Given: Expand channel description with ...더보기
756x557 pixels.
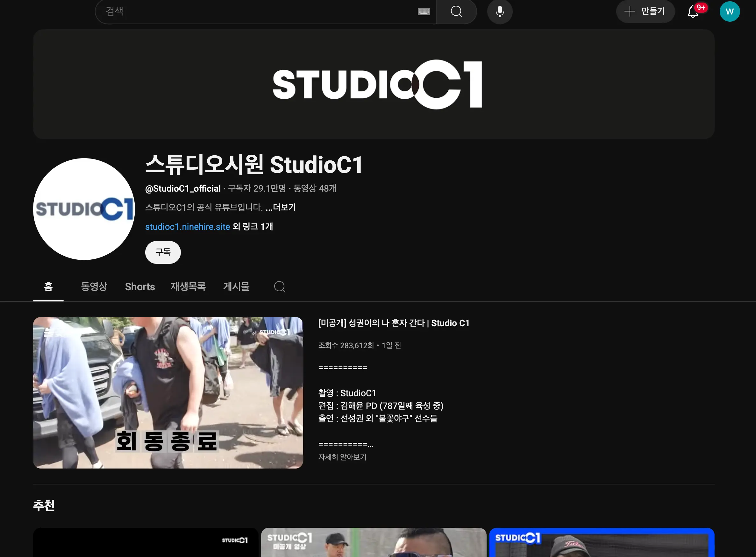Looking at the screenshot, I should (281, 207).
